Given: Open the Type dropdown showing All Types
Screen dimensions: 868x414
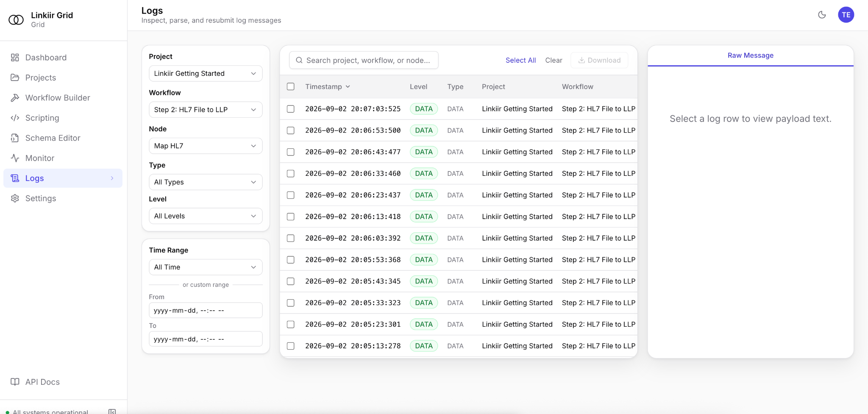Looking at the screenshot, I should tap(206, 182).
